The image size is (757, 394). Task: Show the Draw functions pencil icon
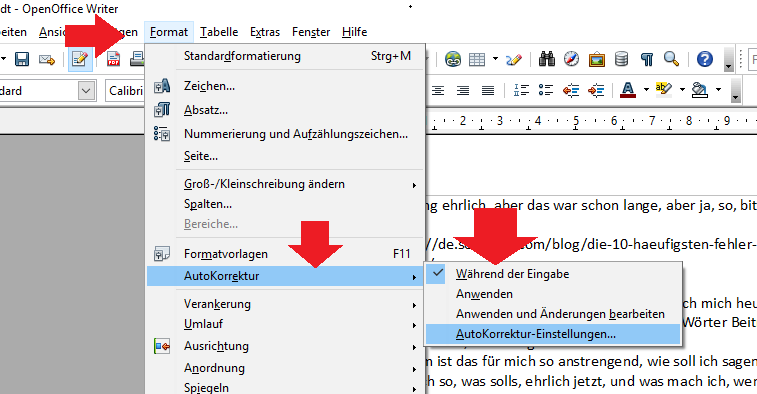(x=514, y=59)
